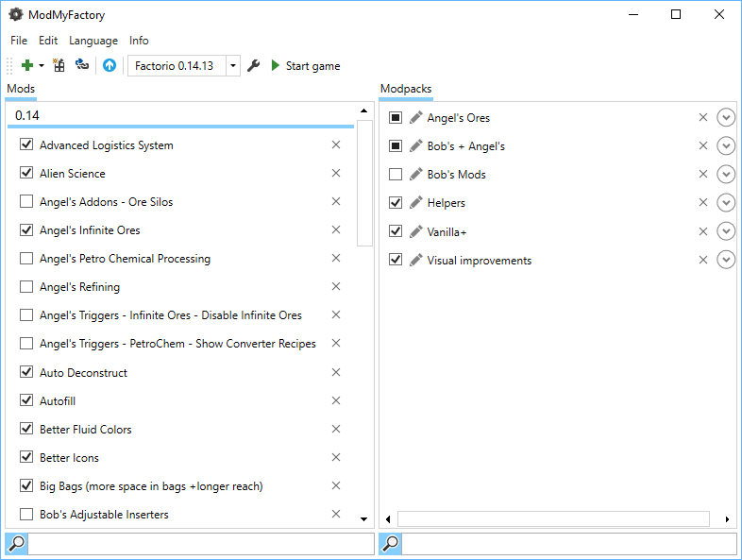Expand the Bob's Mods modpack chevron
This screenshot has height=560, width=742.
coord(726,174)
